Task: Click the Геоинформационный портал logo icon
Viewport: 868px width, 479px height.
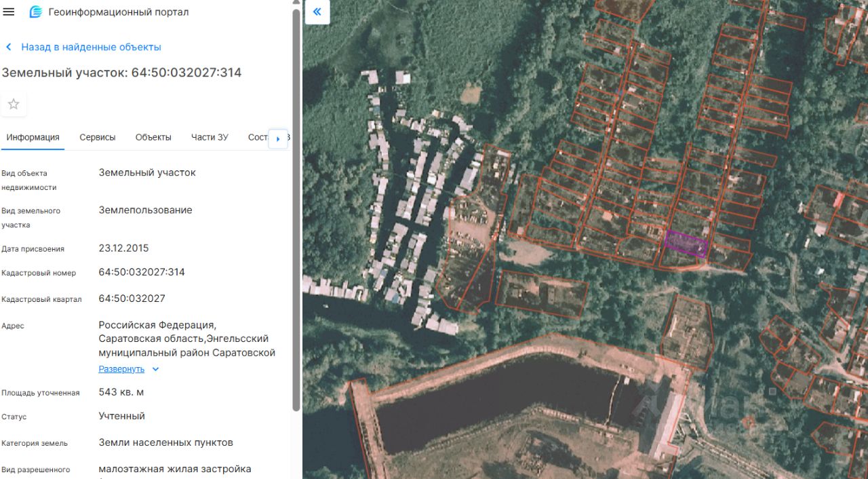Action: tap(35, 12)
